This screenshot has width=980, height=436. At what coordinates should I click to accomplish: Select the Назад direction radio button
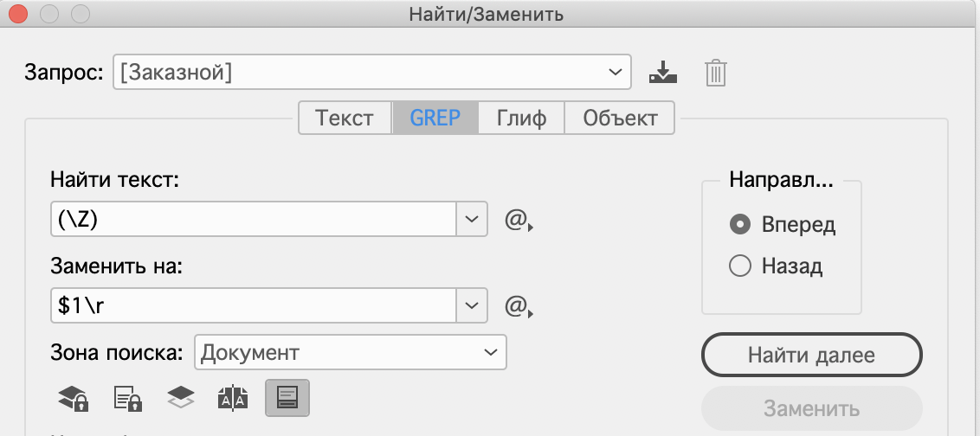(740, 266)
